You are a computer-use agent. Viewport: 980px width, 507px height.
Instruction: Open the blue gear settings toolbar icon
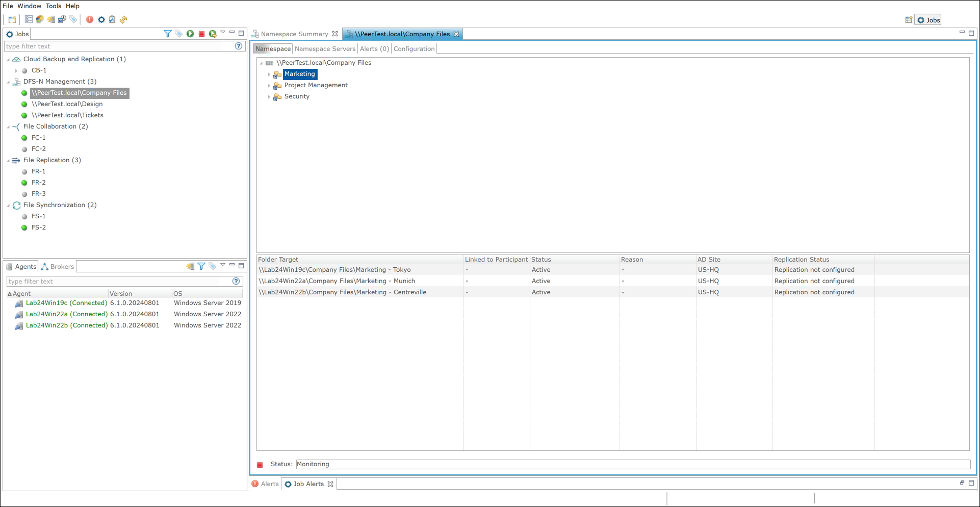point(101,19)
